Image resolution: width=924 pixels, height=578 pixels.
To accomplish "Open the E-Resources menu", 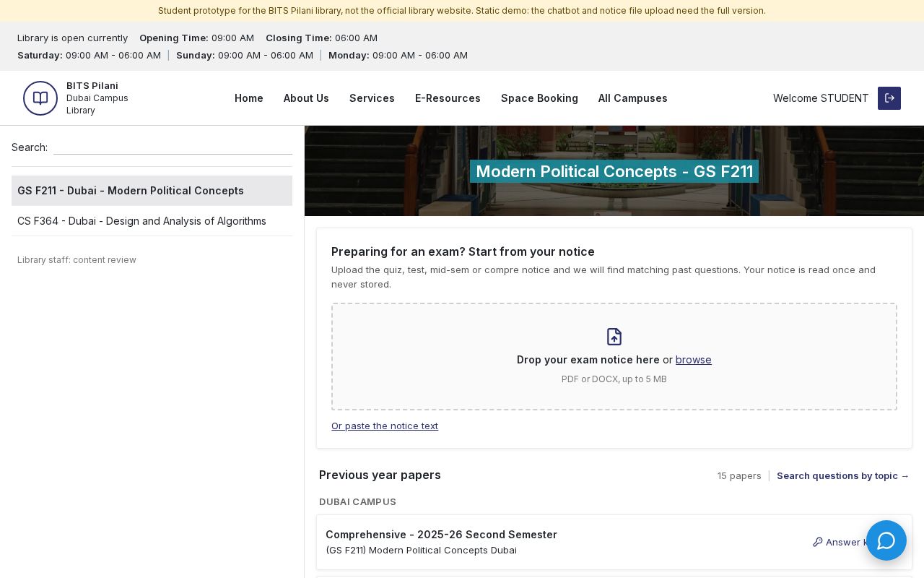I will (x=448, y=98).
